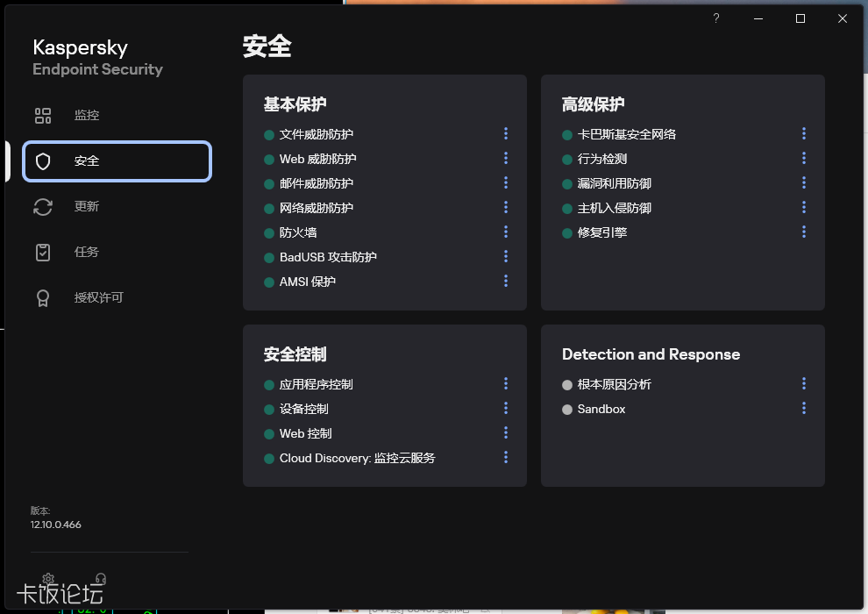Viewport: 868px width, 614px height.
Task: Open settings via the gear icon
Action: (48, 579)
